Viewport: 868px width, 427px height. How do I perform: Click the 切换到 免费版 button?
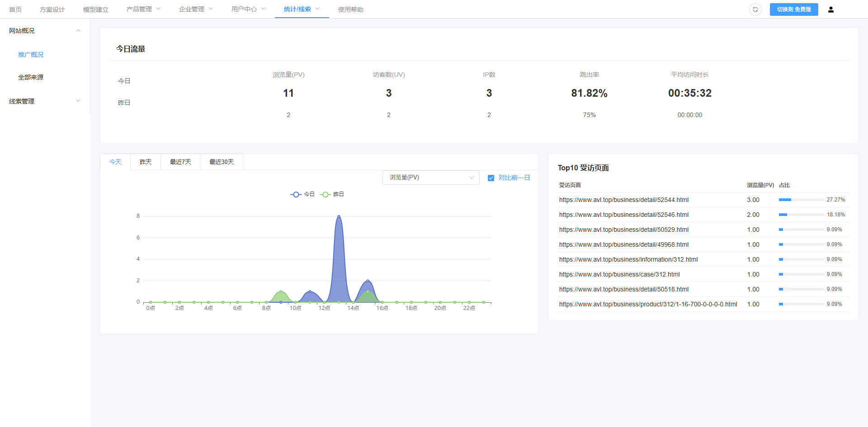pyautogui.click(x=794, y=9)
